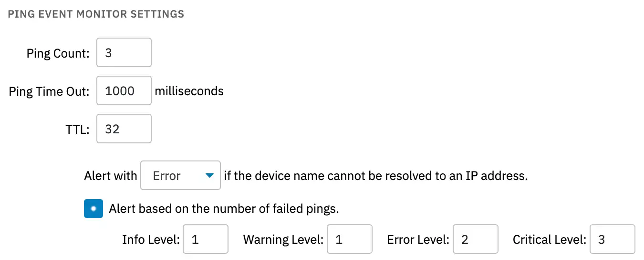Viewport: 644px width, 260px height.
Task: Click the 'Error Level:' label
Action: (x=418, y=239)
